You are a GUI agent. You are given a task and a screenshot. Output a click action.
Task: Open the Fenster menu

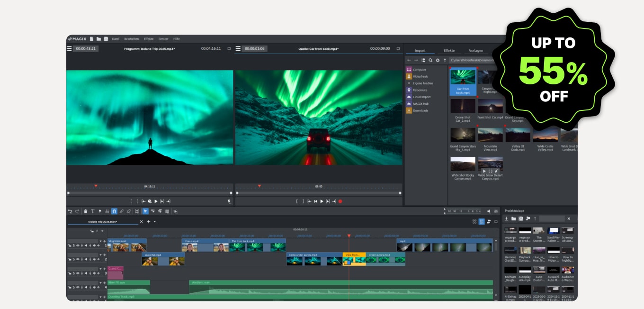click(x=163, y=39)
